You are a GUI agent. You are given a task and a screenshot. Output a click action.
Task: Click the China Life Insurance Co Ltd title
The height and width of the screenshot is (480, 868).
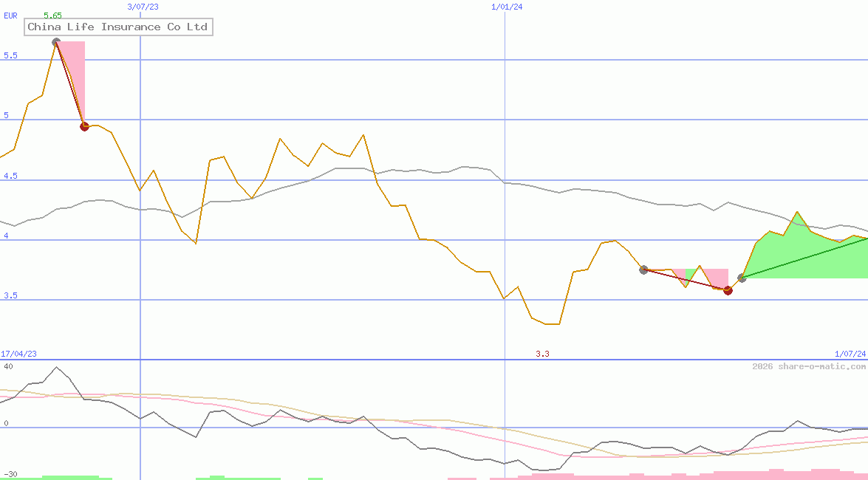(x=118, y=27)
